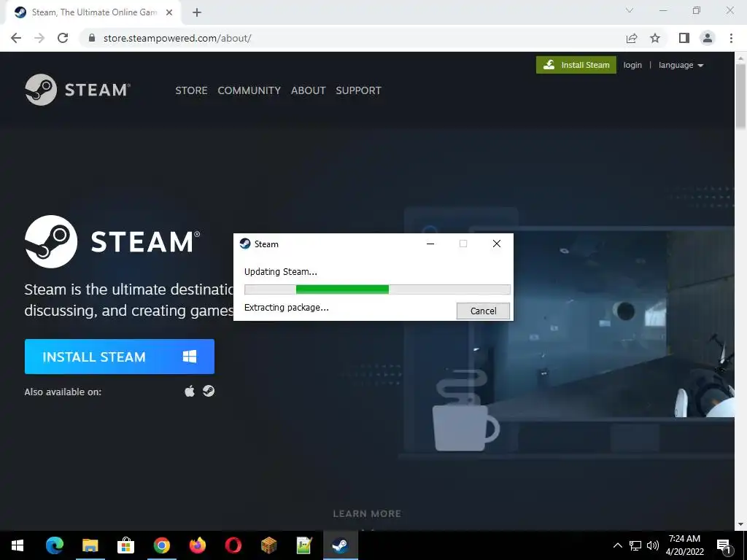Image resolution: width=747 pixels, height=560 pixels.
Task: Open the Chrome side panel icon
Action: point(684,38)
